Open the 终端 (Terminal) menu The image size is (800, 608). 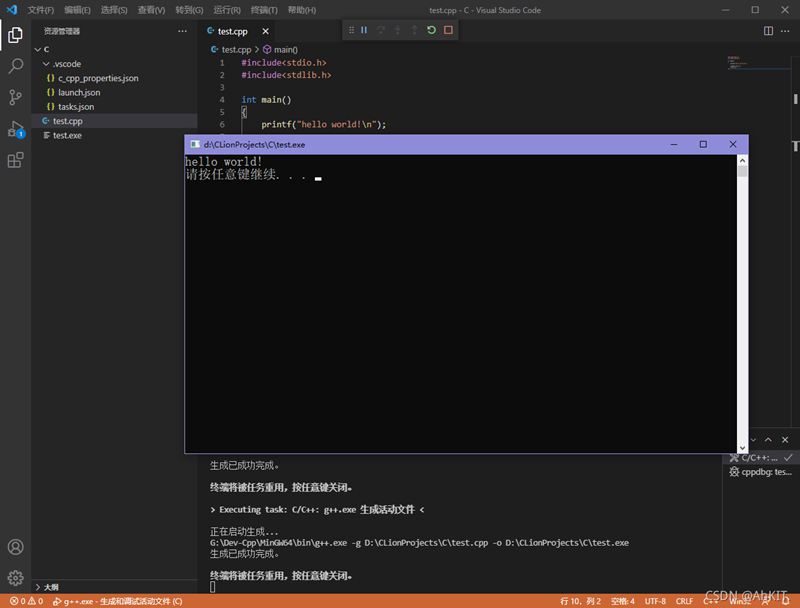[x=266, y=10]
